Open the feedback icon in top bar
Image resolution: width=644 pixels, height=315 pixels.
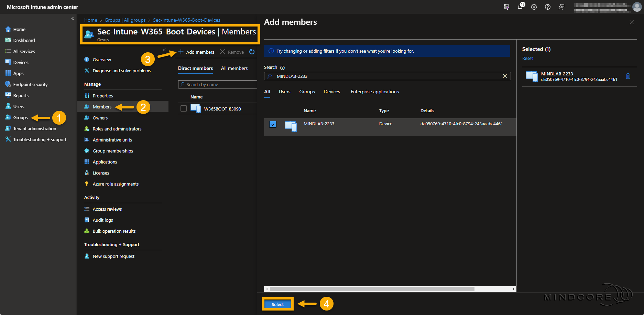(561, 7)
